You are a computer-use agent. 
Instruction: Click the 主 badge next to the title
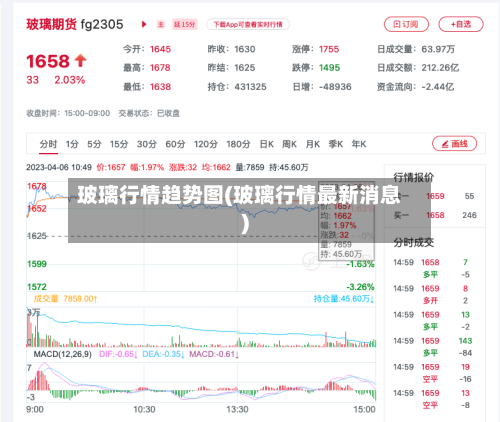161,24
